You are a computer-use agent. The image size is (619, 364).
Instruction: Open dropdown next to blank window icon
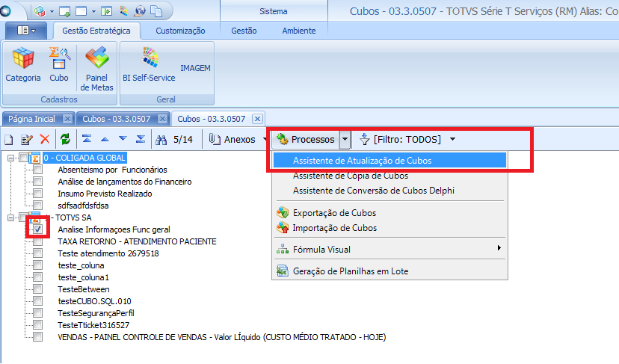click(x=93, y=11)
